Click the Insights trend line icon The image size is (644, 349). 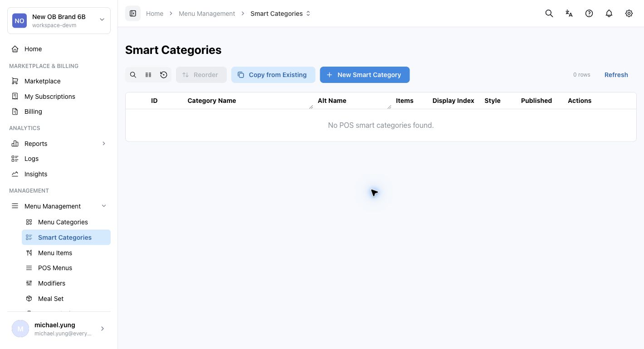[15, 174]
